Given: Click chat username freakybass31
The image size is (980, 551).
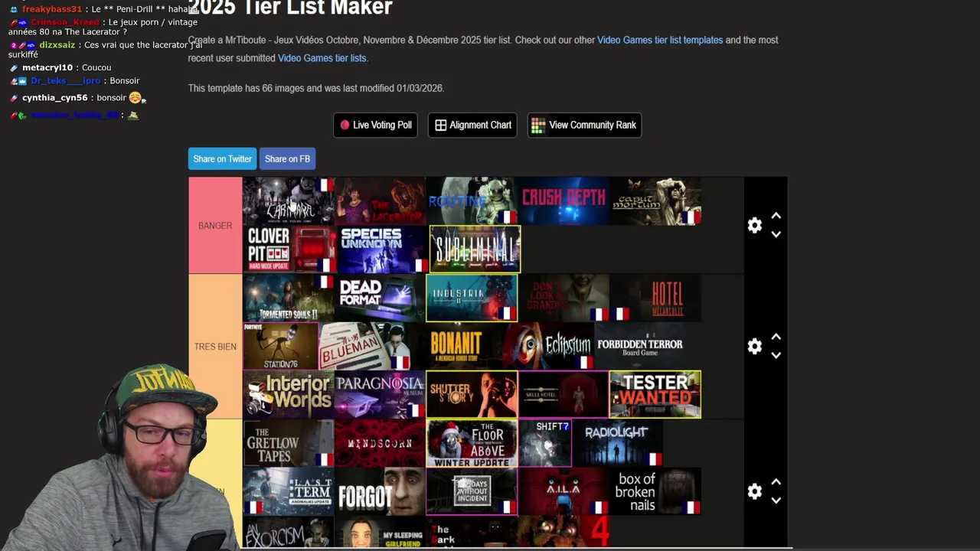Looking at the screenshot, I should point(52,9).
